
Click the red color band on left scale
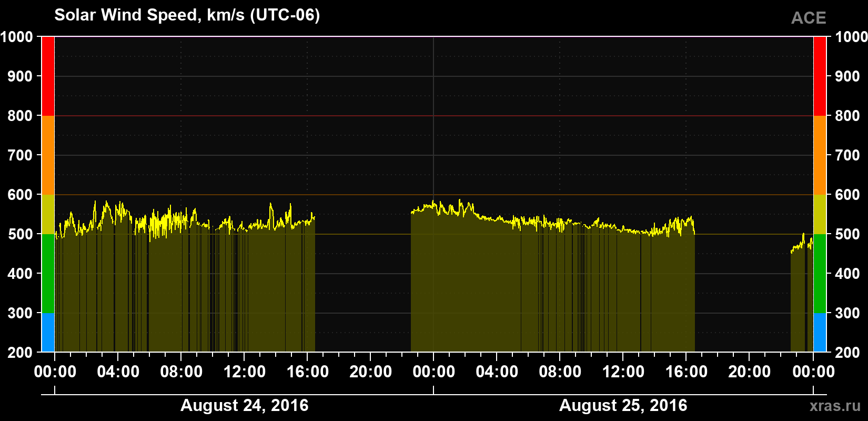point(48,76)
